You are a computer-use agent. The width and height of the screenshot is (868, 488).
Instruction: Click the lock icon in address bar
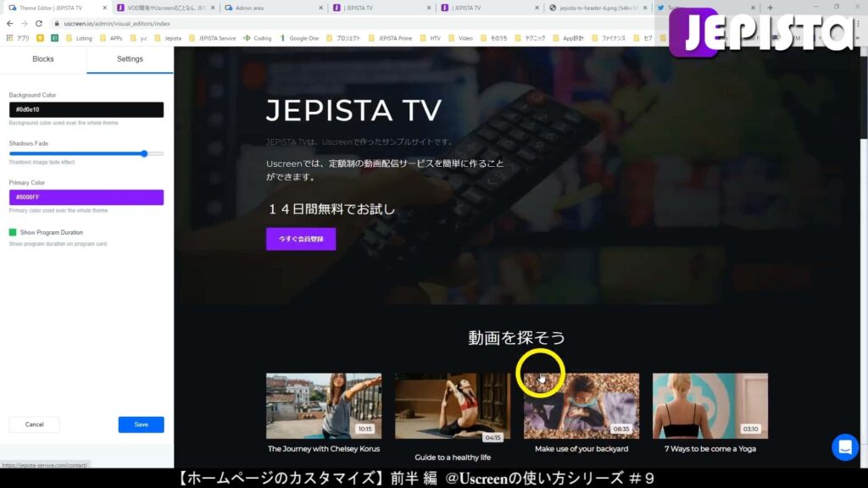click(x=57, y=24)
